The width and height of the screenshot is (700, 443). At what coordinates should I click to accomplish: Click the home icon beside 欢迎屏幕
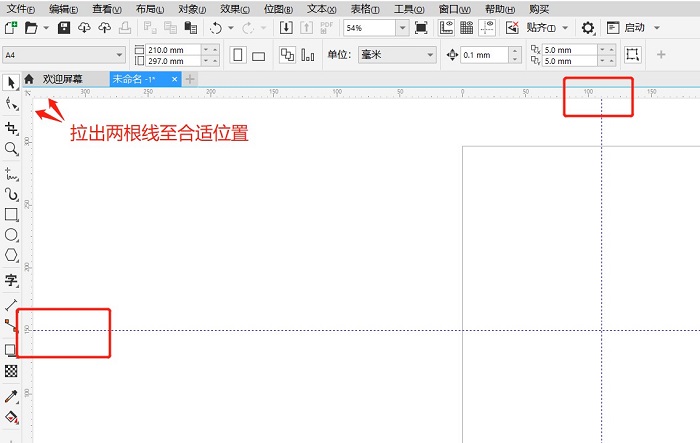tap(29, 79)
